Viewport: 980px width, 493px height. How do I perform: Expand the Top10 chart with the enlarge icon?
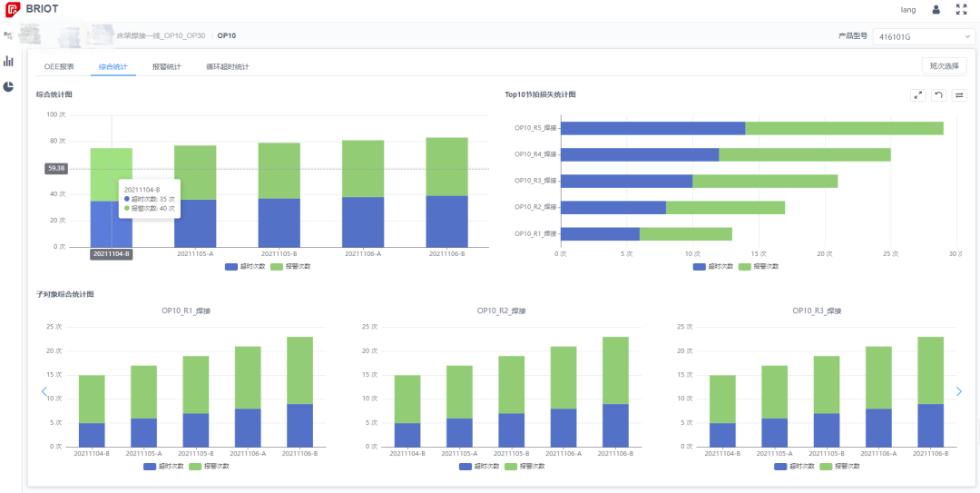coord(917,94)
